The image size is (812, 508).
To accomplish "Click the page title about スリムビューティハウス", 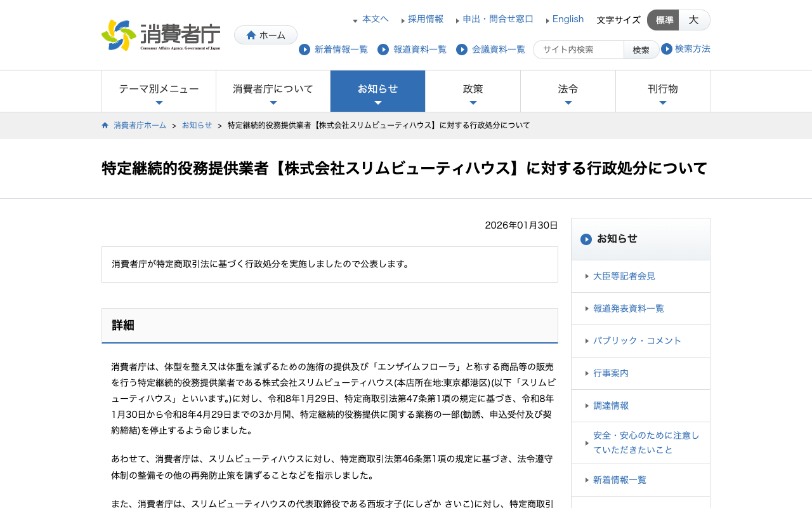I will pos(405,169).
